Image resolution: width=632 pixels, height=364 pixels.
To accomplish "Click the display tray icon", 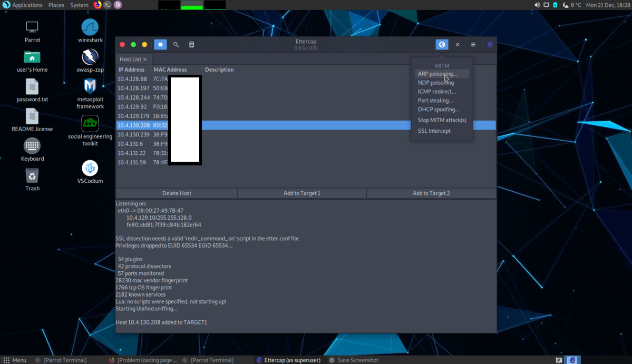I will 546,5.
